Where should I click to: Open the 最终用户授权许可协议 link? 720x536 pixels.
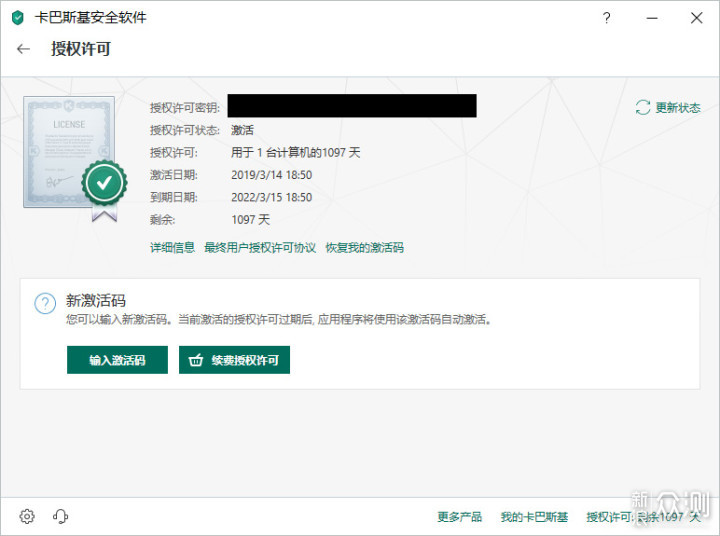tap(260, 248)
